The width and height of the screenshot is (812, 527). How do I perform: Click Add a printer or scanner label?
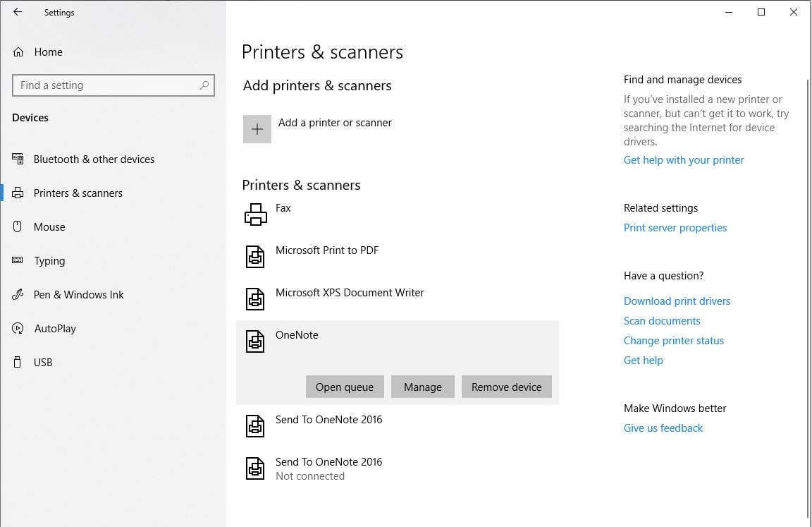point(335,123)
